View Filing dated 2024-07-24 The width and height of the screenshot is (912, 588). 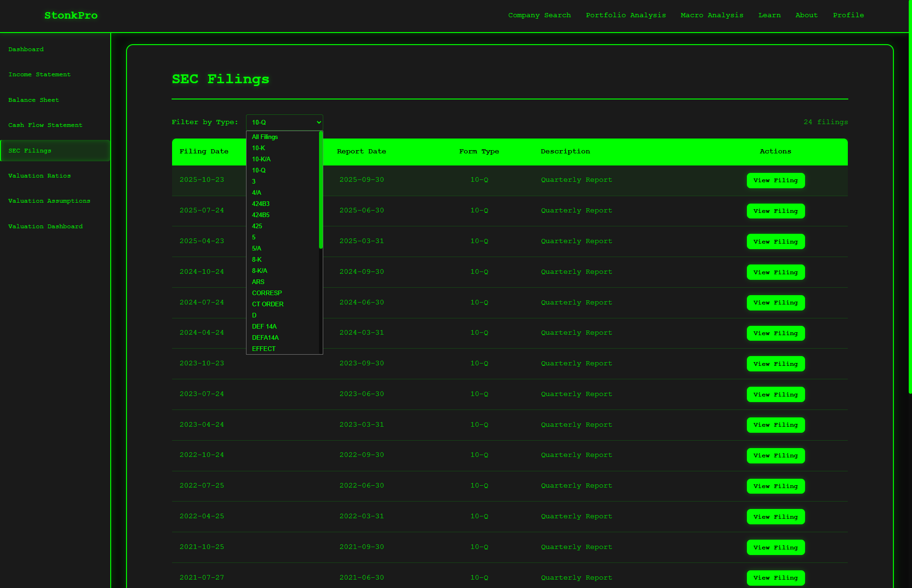[775, 303]
